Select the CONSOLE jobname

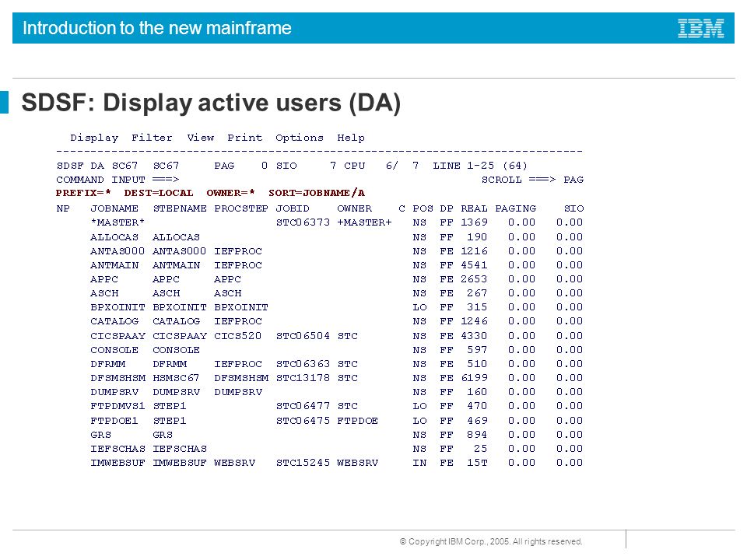pyautogui.click(x=114, y=350)
